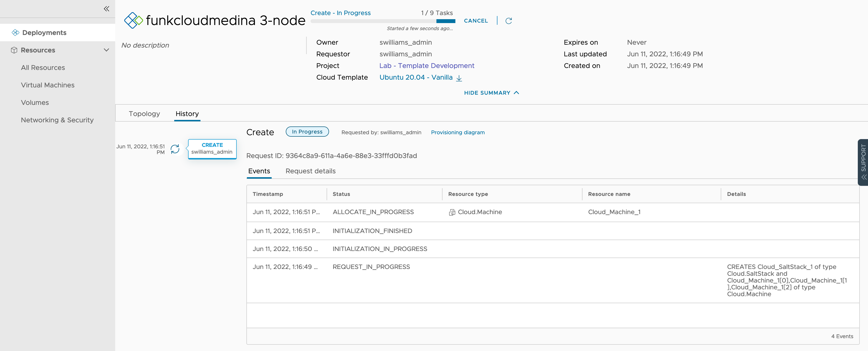Image resolution: width=868 pixels, height=351 pixels.
Task: Click the funkcloudmedina 3-node title
Action: [x=226, y=20]
